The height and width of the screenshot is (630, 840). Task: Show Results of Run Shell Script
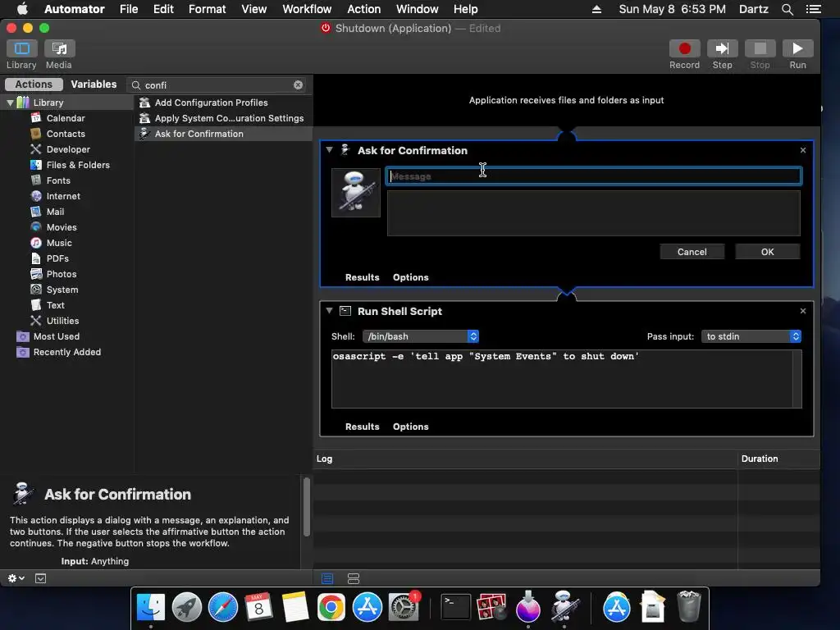tap(362, 427)
